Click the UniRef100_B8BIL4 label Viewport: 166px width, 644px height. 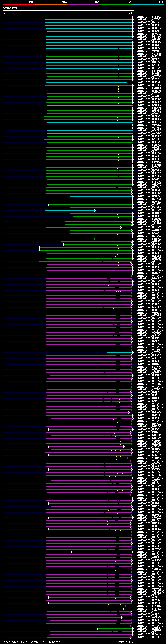(x=149, y=213)
